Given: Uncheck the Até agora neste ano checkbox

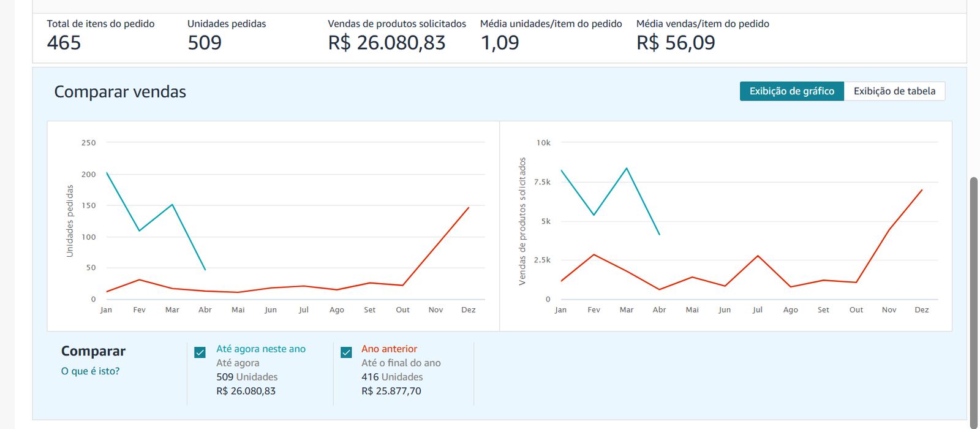Looking at the screenshot, I should click(x=200, y=352).
